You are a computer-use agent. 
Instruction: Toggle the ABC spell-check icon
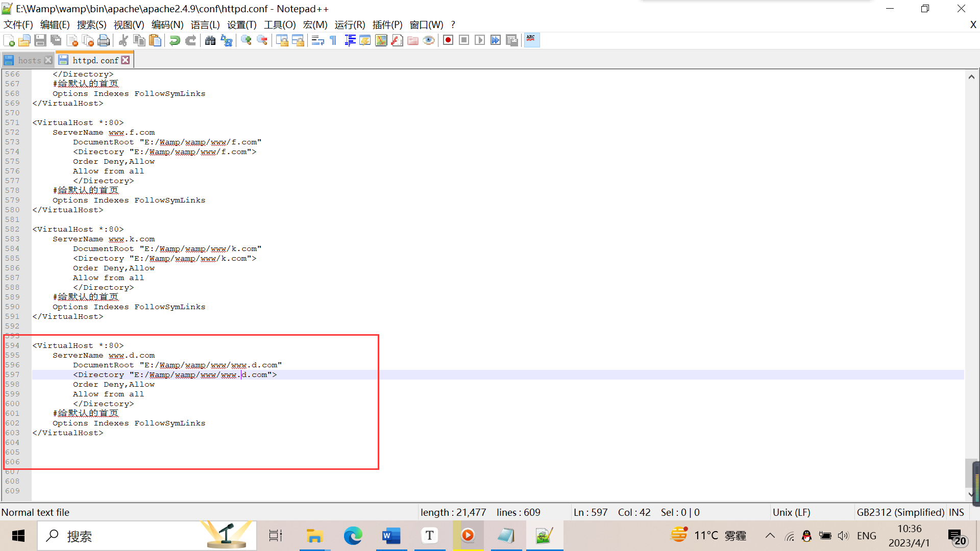[x=531, y=40]
